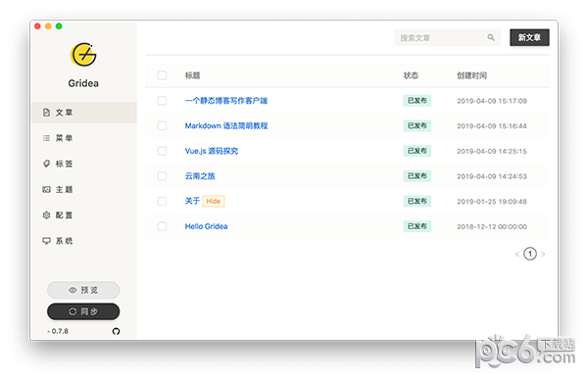
Task: Open the 系统 system section
Action: pos(84,241)
